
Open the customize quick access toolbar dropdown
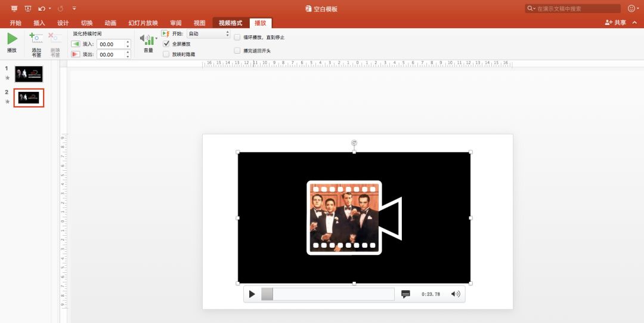(x=74, y=8)
